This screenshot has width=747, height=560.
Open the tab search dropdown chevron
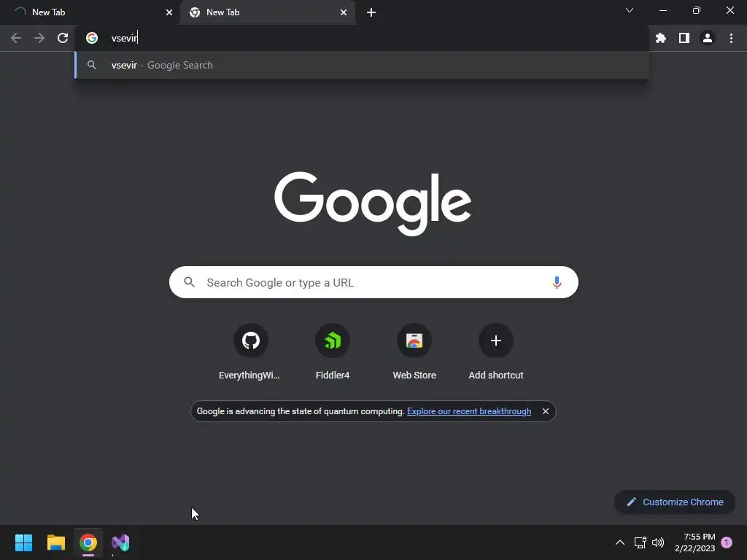coord(630,10)
